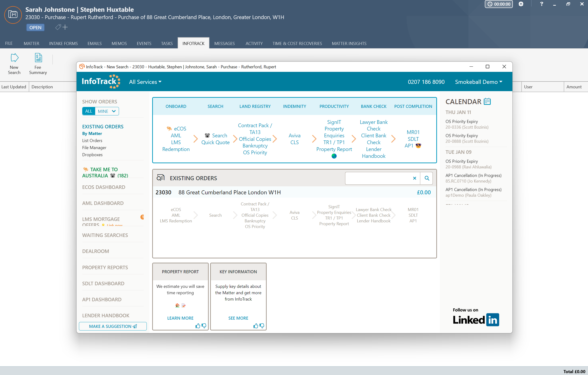588x375 pixels.
Task: Click the add tag plus icon
Action: (65, 27)
